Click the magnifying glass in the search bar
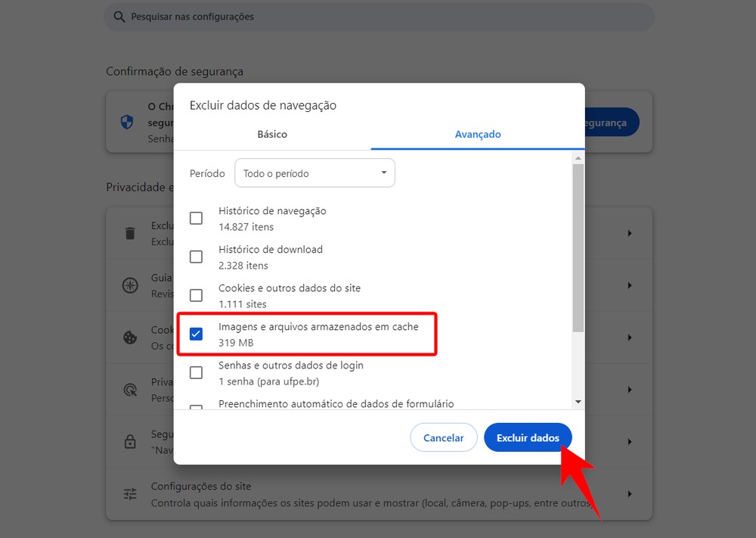The width and height of the screenshot is (756, 538). point(118,16)
